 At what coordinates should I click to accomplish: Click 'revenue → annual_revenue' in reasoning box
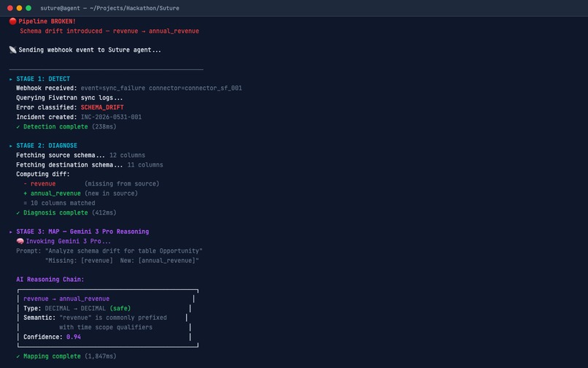coord(66,299)
